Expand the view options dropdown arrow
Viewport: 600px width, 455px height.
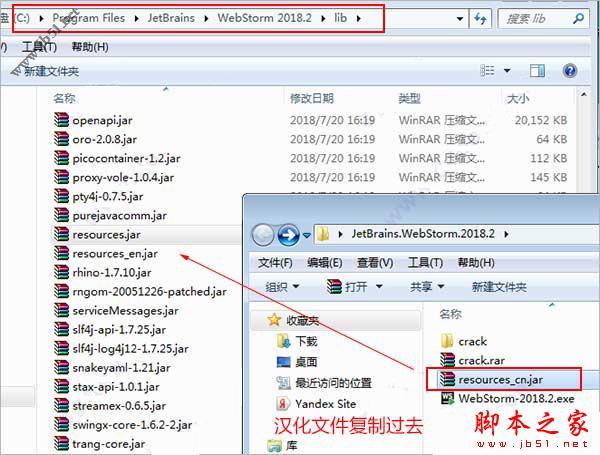click(507, 71)
